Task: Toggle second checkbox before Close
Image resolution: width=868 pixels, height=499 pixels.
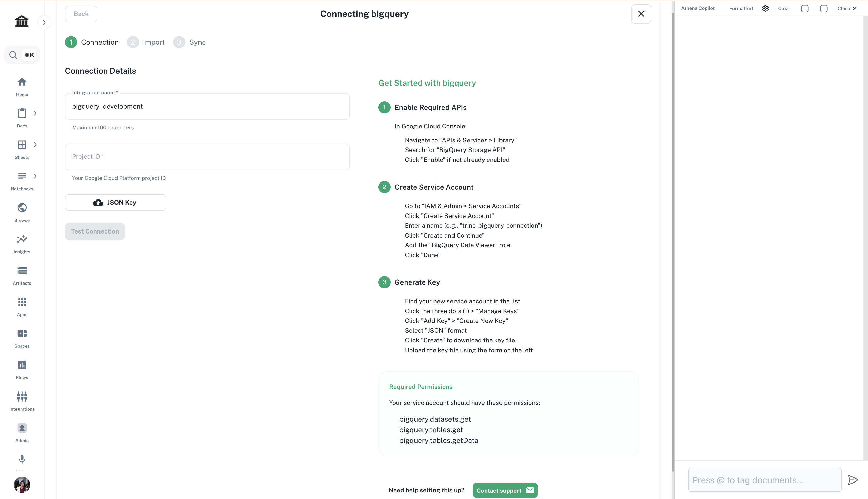Action: 823,9
